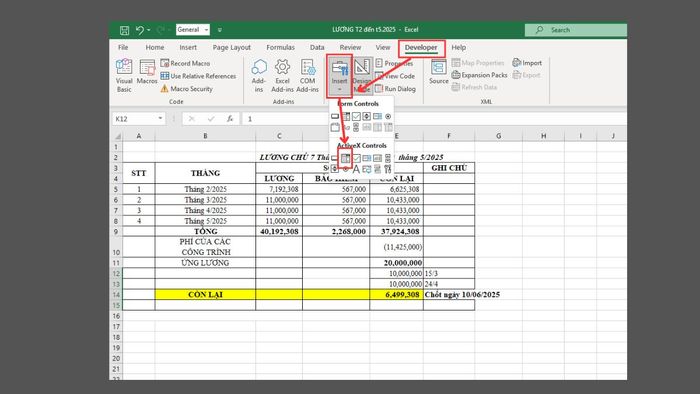Select cell Tháng 3/2025
Image resolution: width=700 pixels, height=394 pixels.
tap(205, 200)
